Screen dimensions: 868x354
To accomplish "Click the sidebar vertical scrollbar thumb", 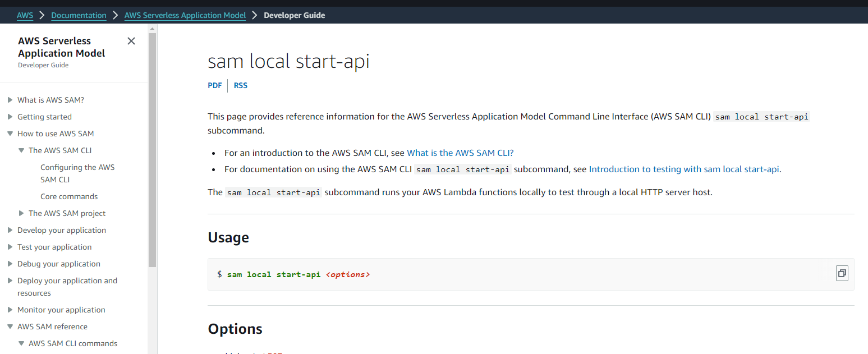I will point(152,149).
